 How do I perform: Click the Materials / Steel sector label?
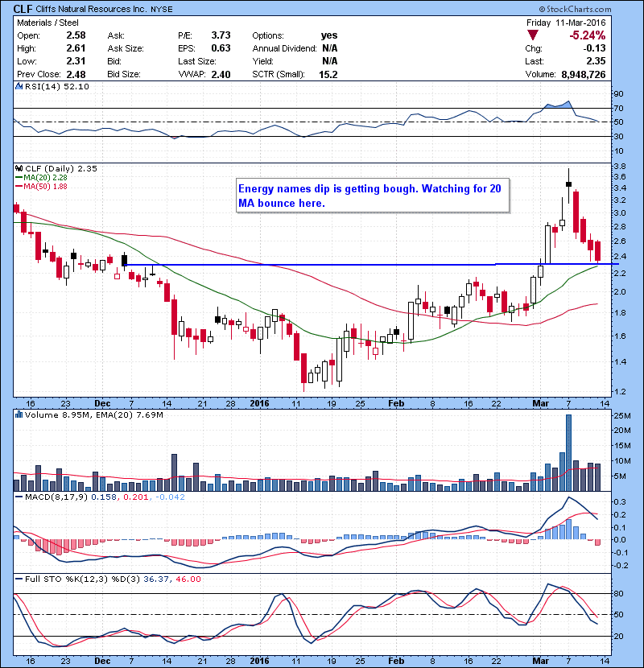click(47, 23)
